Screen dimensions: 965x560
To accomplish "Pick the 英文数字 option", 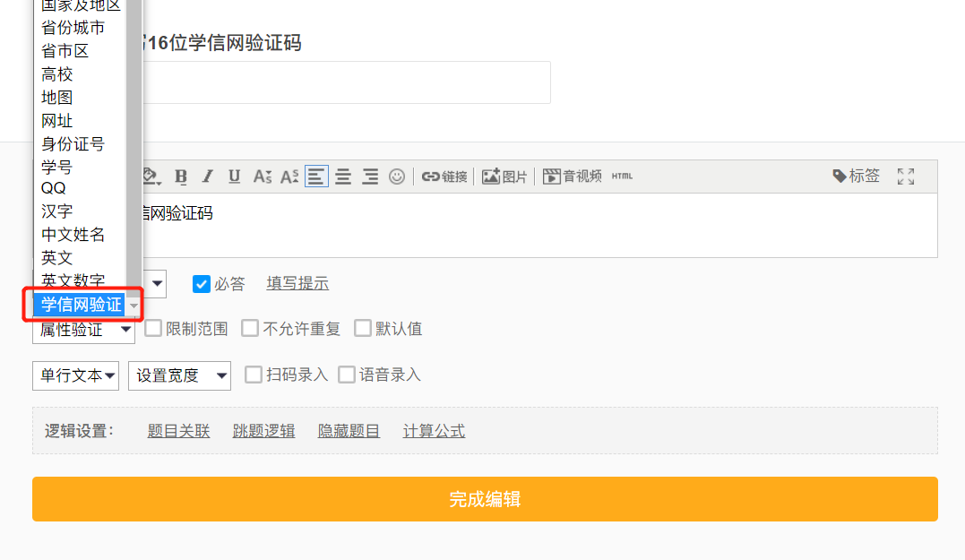I will click(x=73, y=280).
